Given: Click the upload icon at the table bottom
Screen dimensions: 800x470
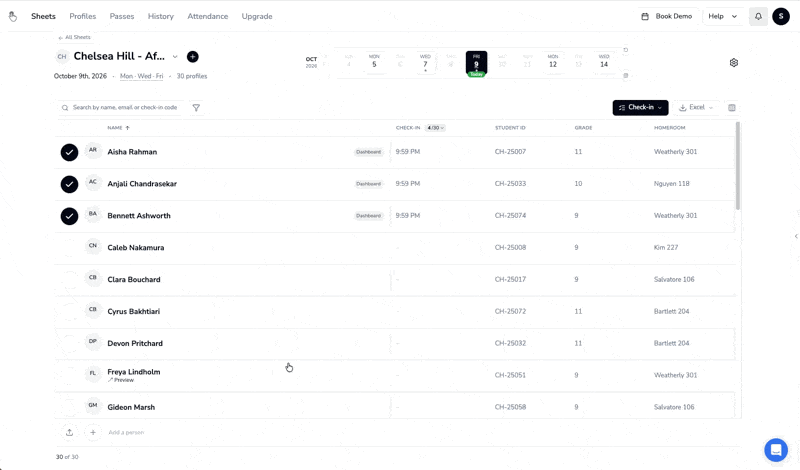Looking at the screenshot, I should point(69,433).
